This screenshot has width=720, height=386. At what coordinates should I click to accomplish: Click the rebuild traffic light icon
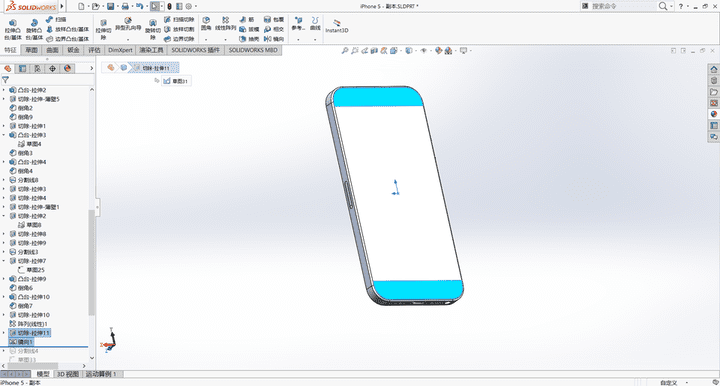click(x=169, y=6)
